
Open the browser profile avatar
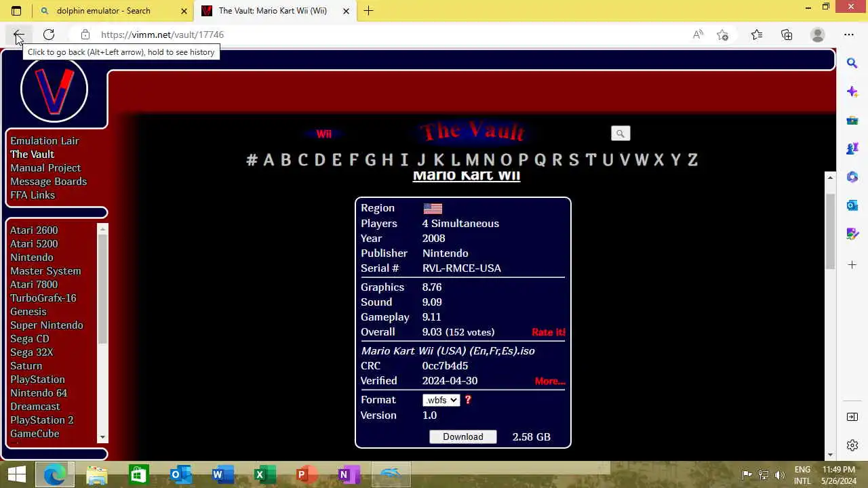coord(818,35)
